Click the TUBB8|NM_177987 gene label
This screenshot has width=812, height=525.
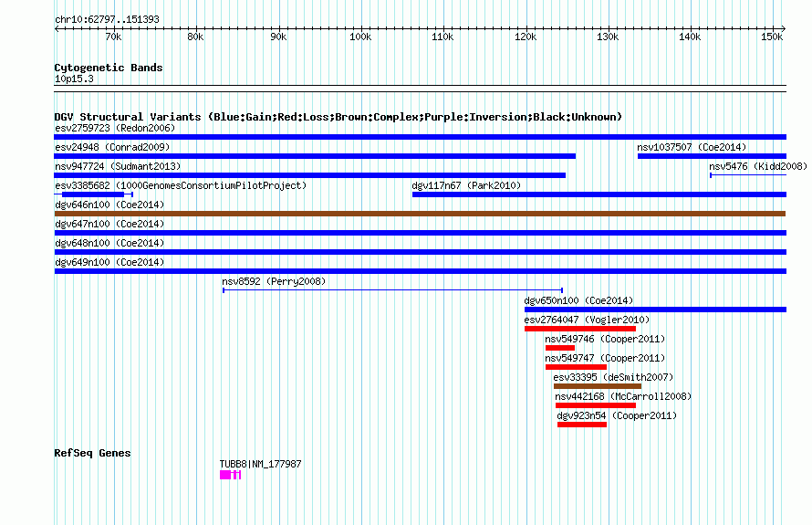click(x=261, y=464)
